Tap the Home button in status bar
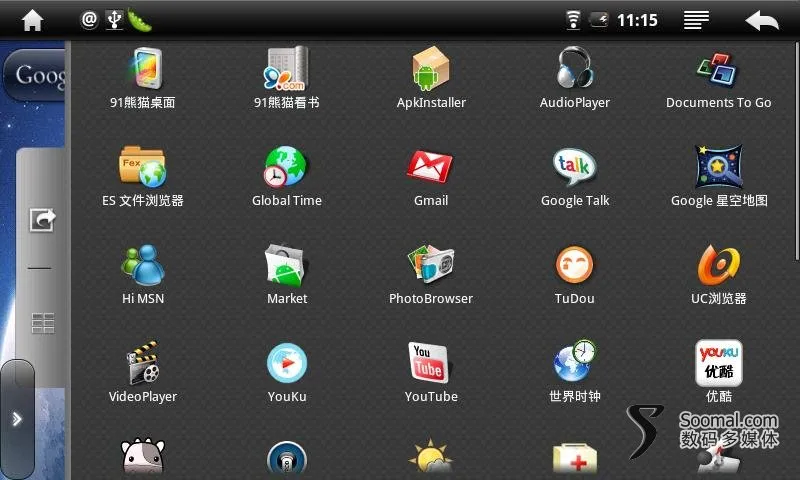This screenshot has width=800, height=480. 32,20
